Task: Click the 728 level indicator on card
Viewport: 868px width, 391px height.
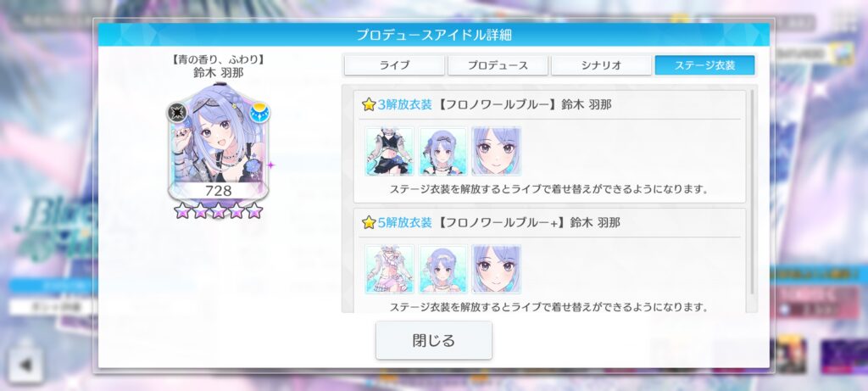Action: [x=218, y=191]
